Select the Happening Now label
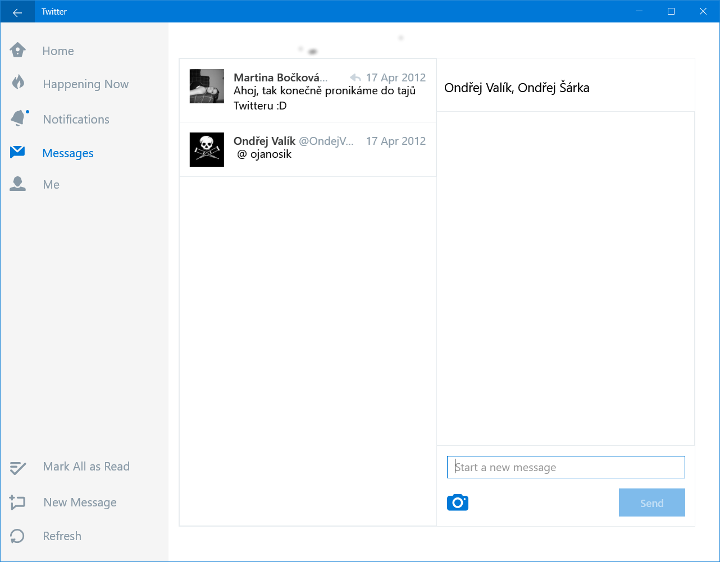The height and width of the screenshot is (562, 720). point(86,85)
